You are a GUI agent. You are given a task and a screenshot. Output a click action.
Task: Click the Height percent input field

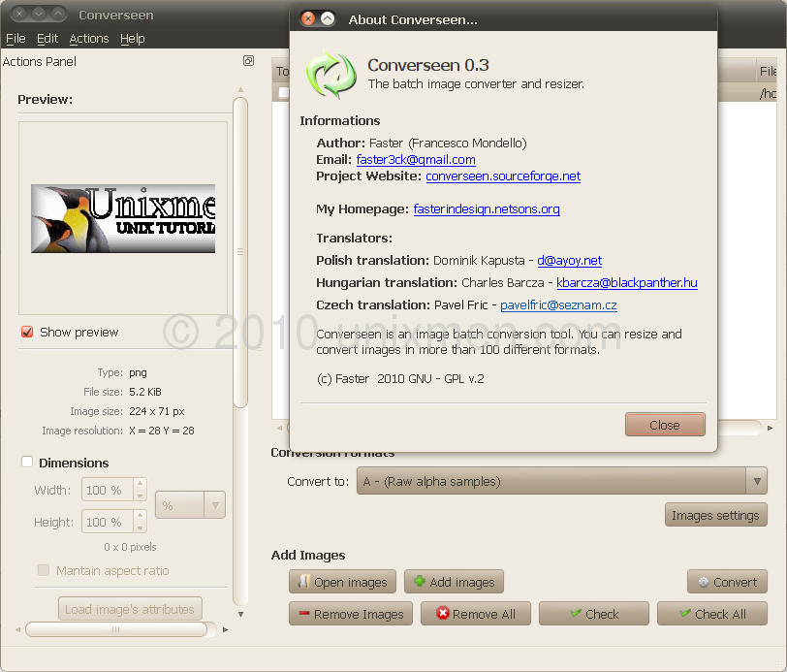[108, 522]
